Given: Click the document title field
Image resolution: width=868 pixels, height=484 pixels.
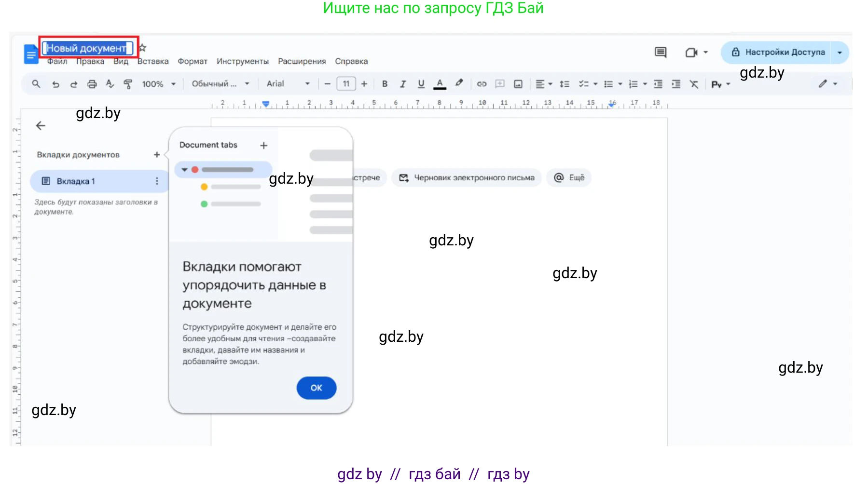Looking at the screenshot, I should click(87, 48).
